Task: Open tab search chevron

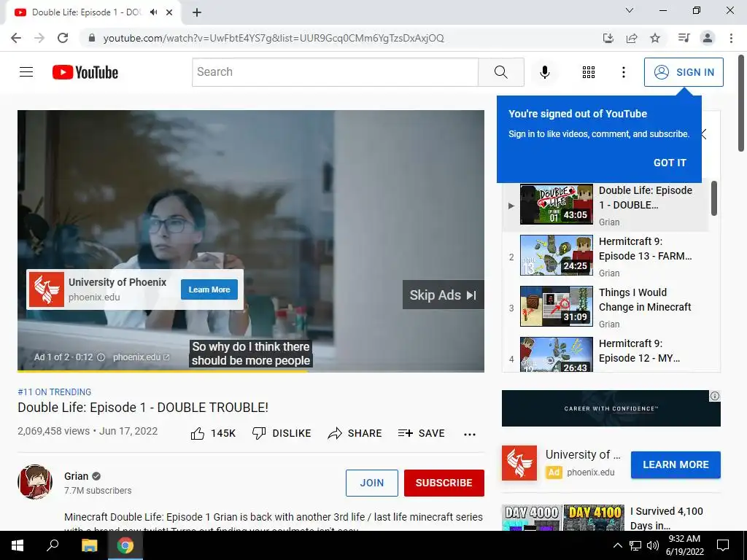Action: pos(630,10)
